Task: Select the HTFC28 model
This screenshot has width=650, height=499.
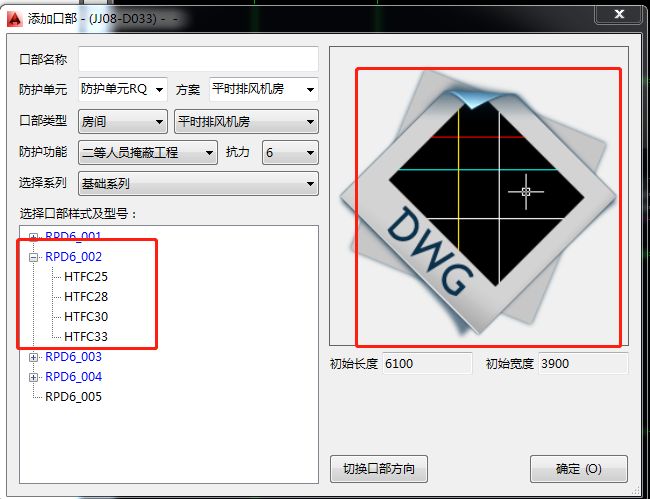Action: pyautogui.click(x=86, y=297)
